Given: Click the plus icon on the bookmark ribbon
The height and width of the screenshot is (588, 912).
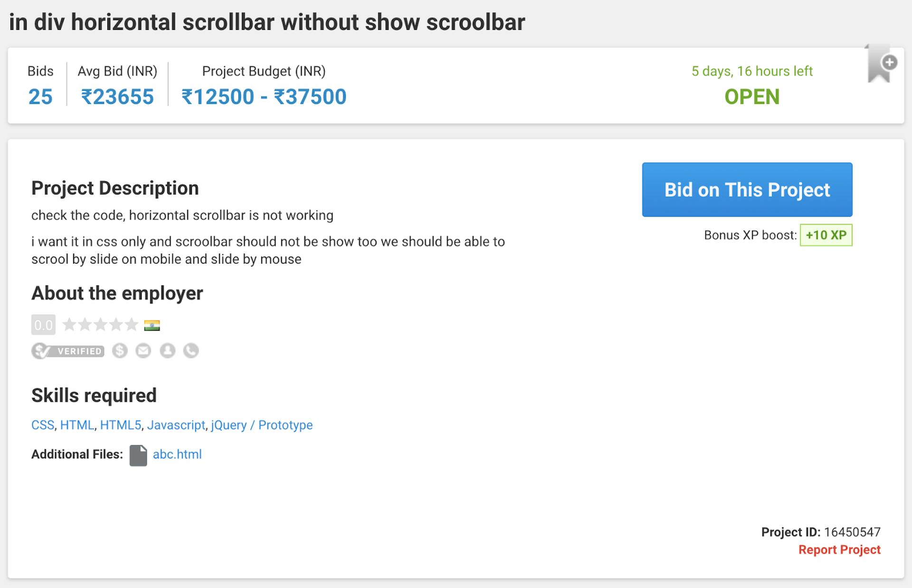Looking at the screenshot, I should [x=890, y=61].
